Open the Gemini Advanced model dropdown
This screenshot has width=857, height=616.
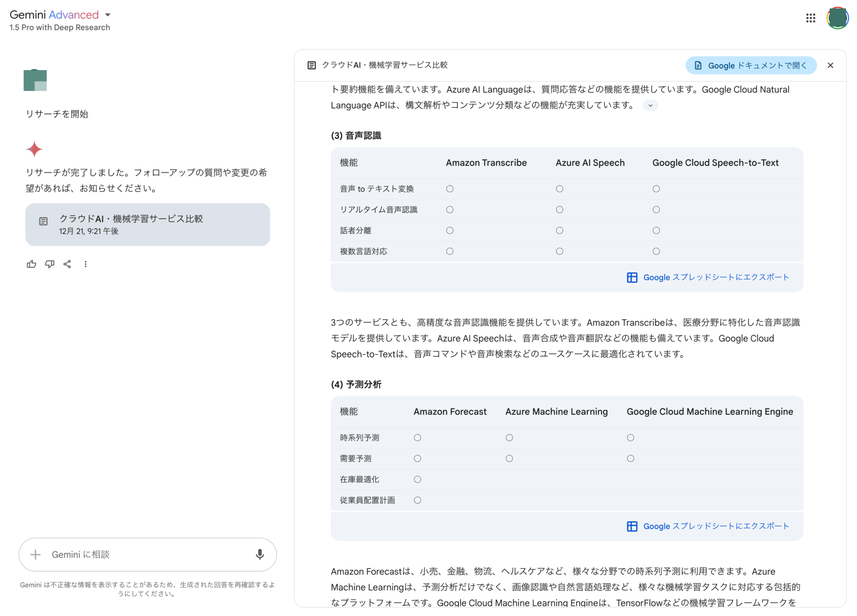pos(108,15)
